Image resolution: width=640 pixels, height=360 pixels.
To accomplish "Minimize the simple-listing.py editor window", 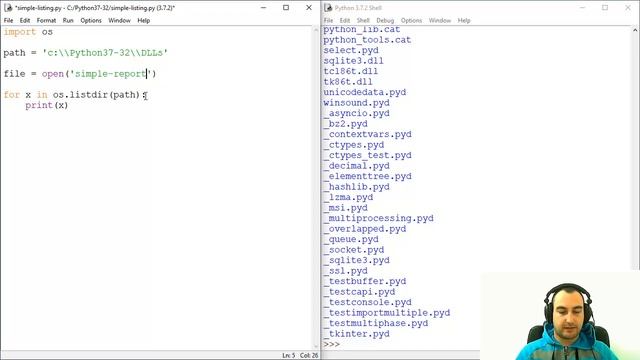I will 263,8.
